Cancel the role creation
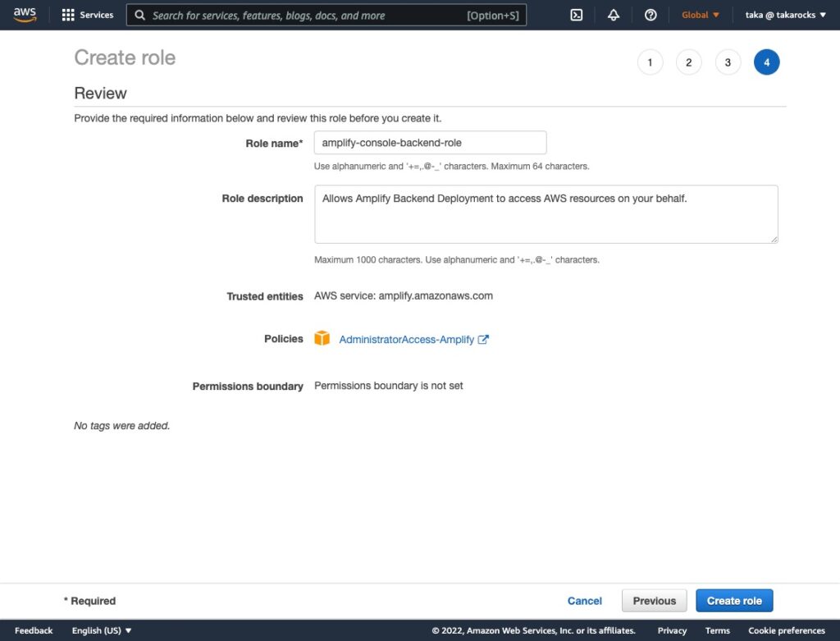The image size is (840, 641). pyautogui.click(x=584, y=601)
